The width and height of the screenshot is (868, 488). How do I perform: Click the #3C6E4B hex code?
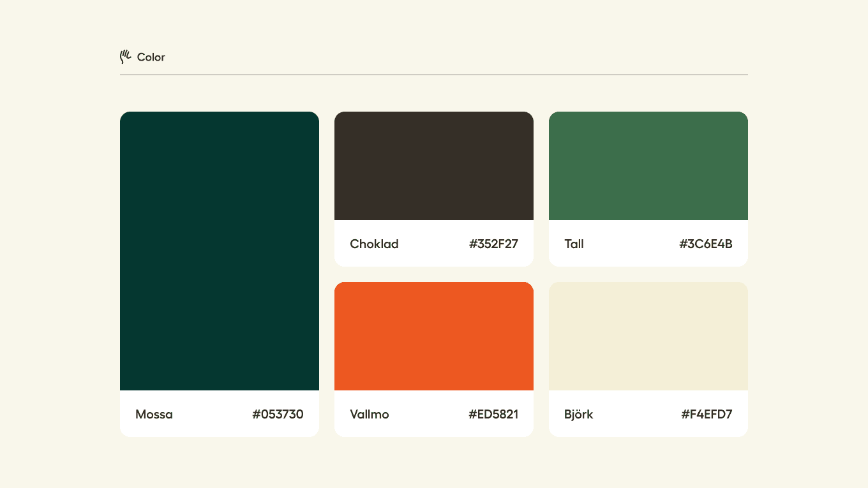click(706, 244)
